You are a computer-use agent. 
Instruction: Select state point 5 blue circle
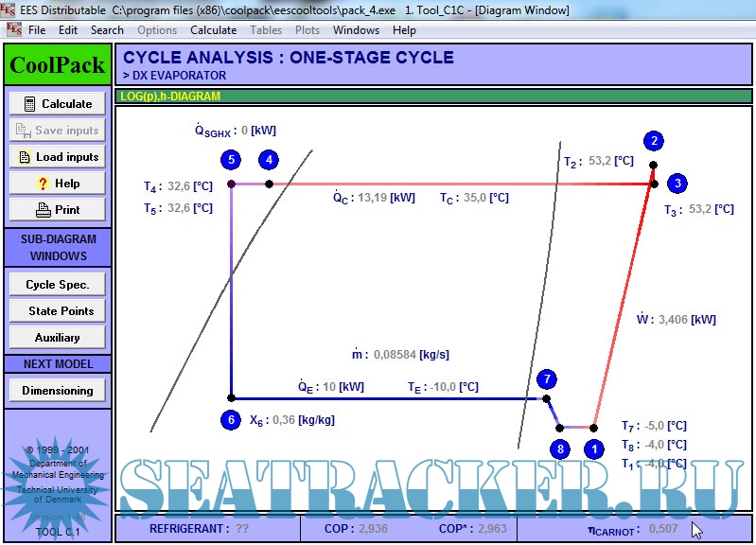point(231,160)
